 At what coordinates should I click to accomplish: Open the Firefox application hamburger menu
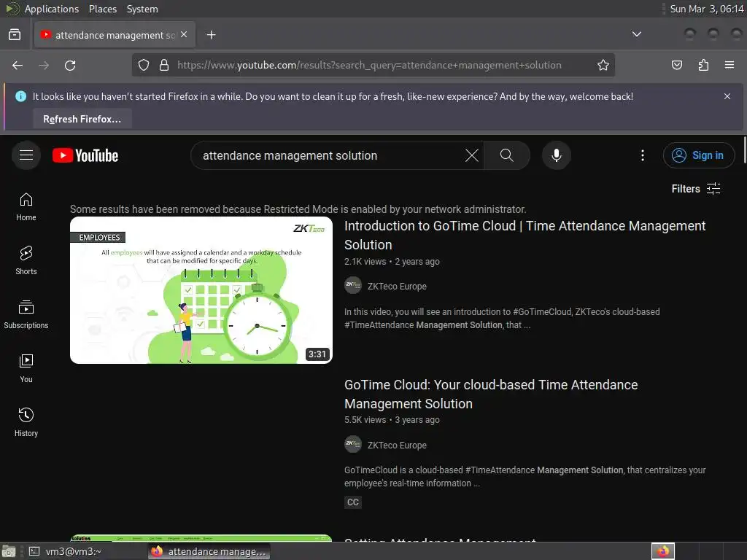click(x=729, y=65)
